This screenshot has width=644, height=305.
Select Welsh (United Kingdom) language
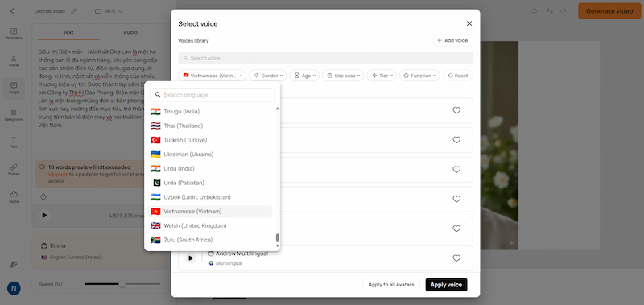[x=210, y=225]
